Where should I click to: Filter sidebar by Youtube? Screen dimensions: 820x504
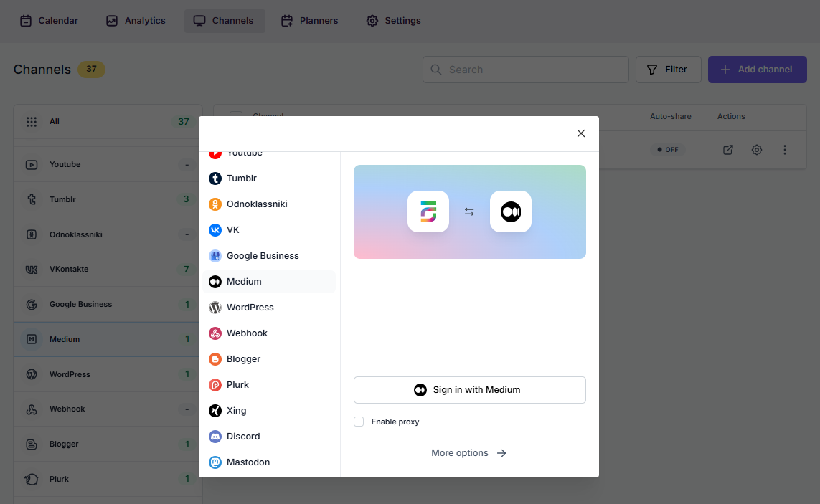point(108,165)
